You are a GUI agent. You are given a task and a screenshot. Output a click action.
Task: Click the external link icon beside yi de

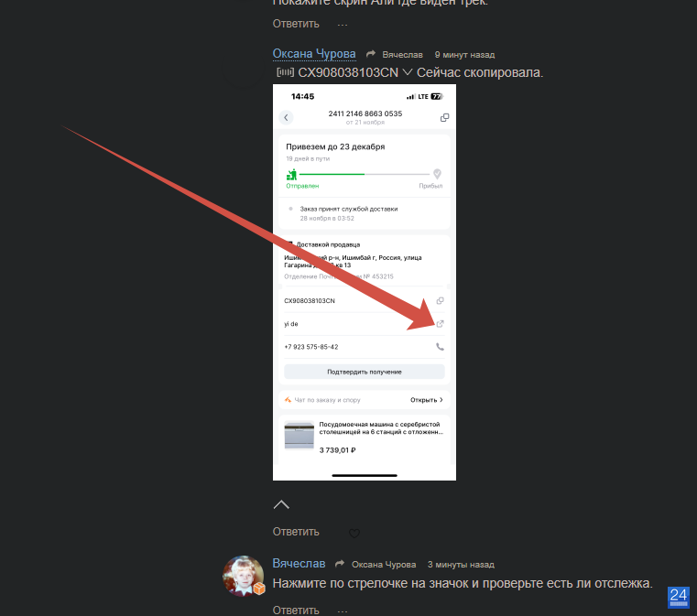point(440,324)
